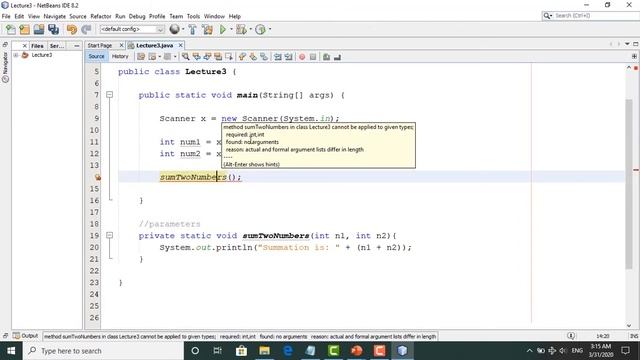Expand the Lecture3 project tree node

pyautogui.click(x=16, y=55)
